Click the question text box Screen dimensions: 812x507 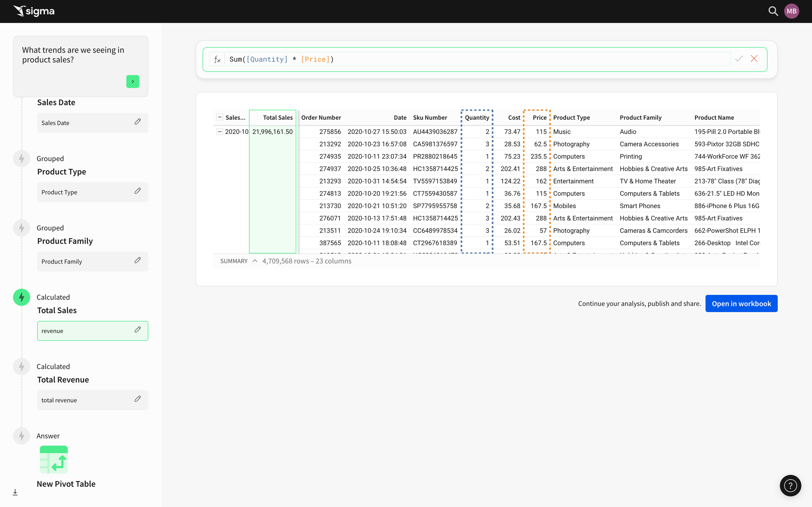coord(81,66)
